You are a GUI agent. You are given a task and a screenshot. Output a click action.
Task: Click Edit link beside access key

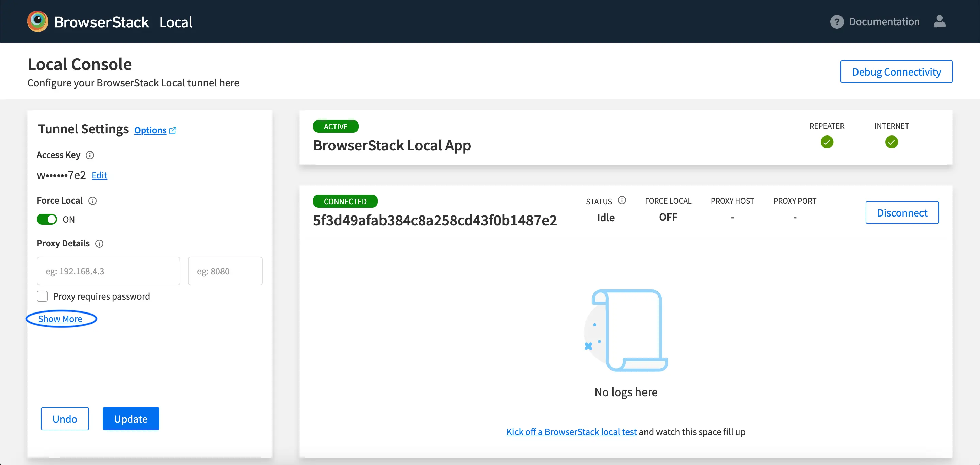pyautogui.click(x=99, y=175)
